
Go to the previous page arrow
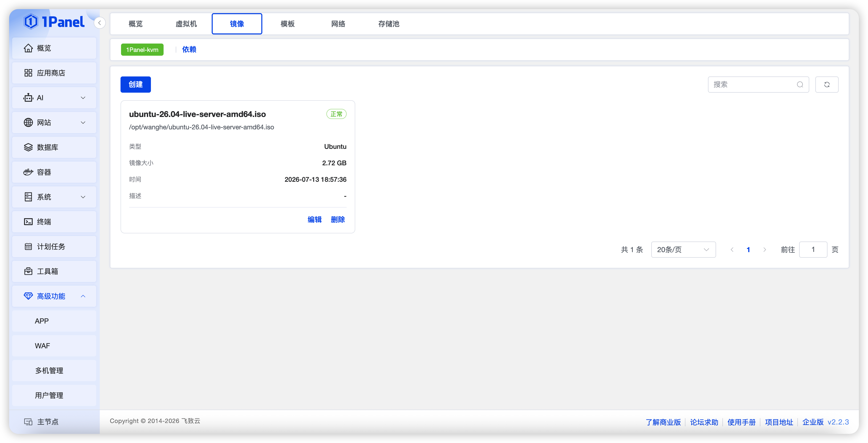tap(732, 250)
